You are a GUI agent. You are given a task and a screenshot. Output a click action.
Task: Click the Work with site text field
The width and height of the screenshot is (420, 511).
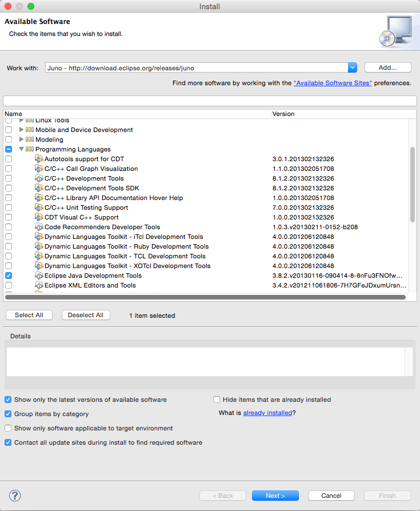197,68
